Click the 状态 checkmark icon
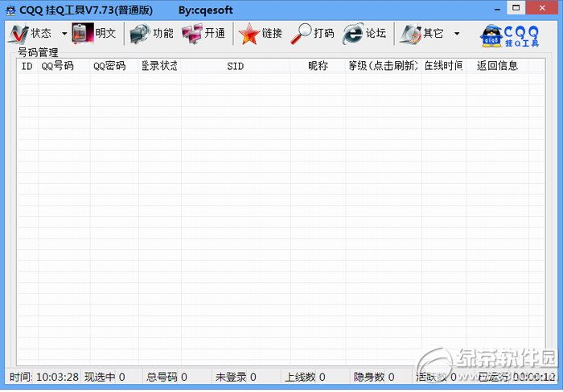This screenshot has height=392, width=563. point(18,34)
